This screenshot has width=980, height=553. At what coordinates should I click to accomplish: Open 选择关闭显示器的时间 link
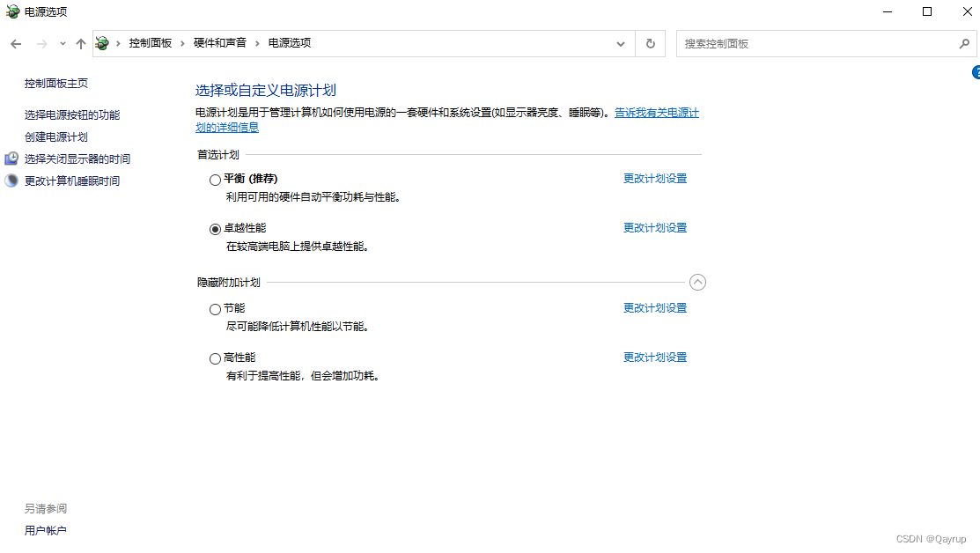[x=77, y=159]
